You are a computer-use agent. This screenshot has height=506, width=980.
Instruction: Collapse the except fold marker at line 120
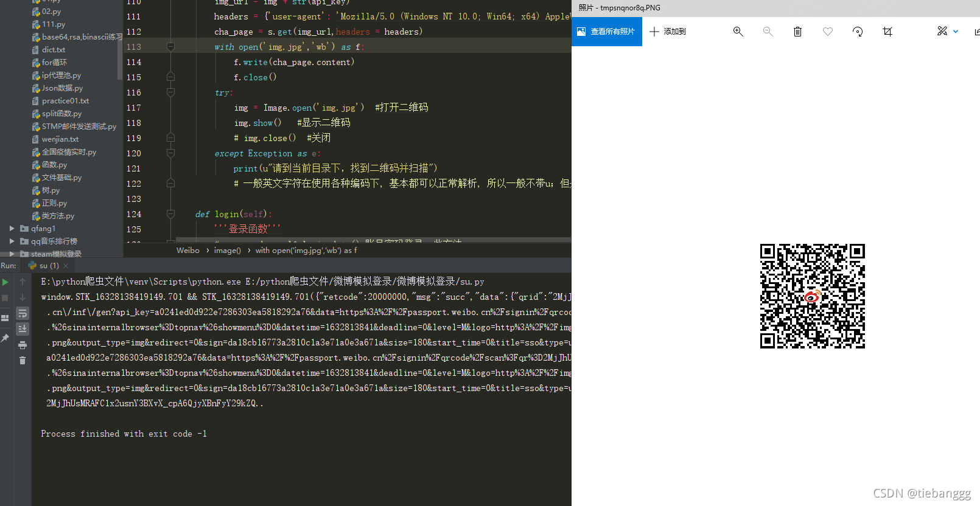click(x=170, y=153)
